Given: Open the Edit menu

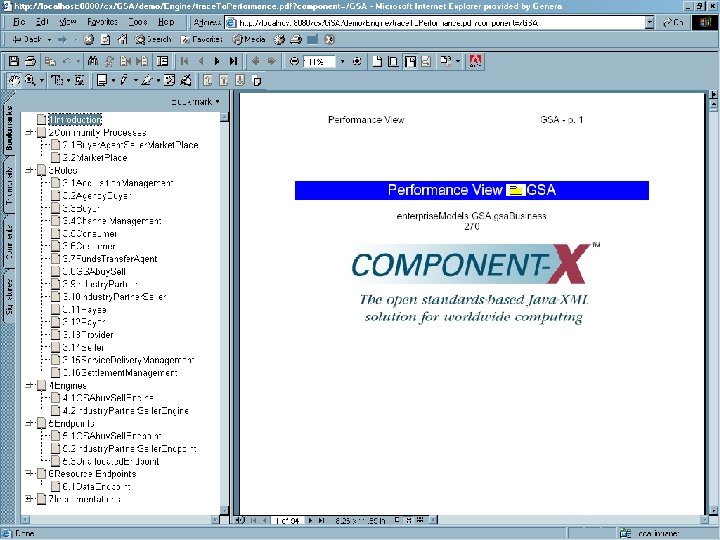Looking at the screenshot, I should 42,22.
